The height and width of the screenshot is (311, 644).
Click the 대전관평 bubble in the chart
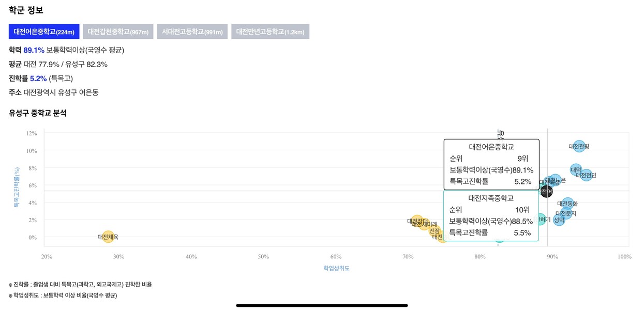coord(579,146)
